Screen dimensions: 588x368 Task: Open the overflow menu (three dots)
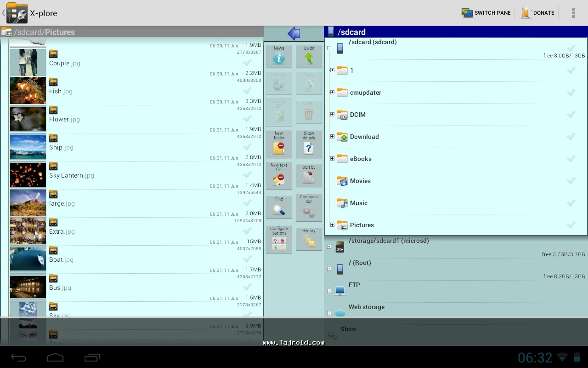[x=573, y=13]
